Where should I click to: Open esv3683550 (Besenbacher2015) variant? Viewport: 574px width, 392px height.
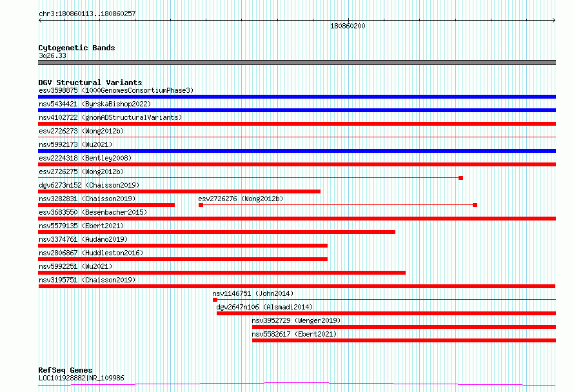click(x=93, y=212)
